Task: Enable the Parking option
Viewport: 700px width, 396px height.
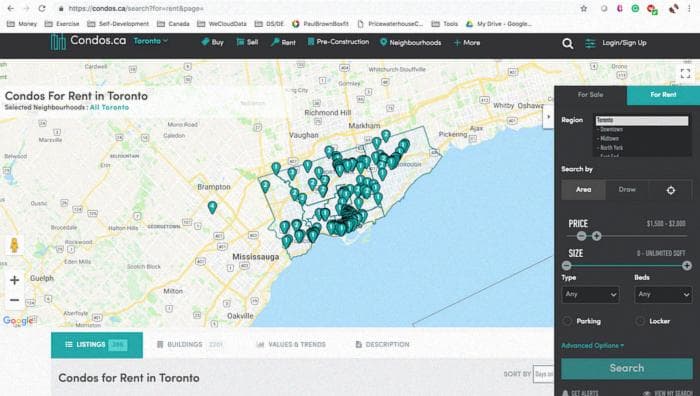Action: (x=567, y=321)
